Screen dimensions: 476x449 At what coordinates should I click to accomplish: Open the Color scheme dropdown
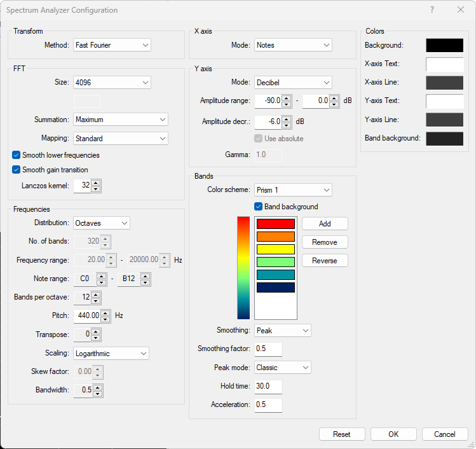pyautogui.click(x=293, y=190)
